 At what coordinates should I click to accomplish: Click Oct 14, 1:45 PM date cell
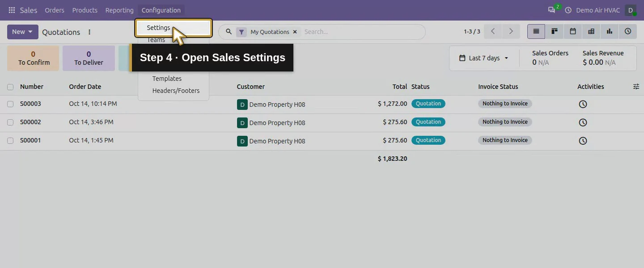pyautogui.click(x=91, y=140)
